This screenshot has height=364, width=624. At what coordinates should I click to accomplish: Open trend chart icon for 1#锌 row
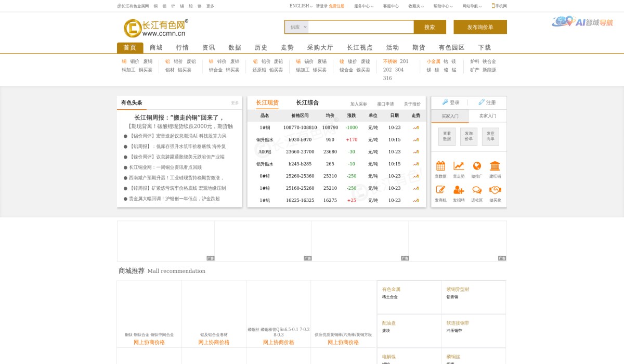click(416, 188)
